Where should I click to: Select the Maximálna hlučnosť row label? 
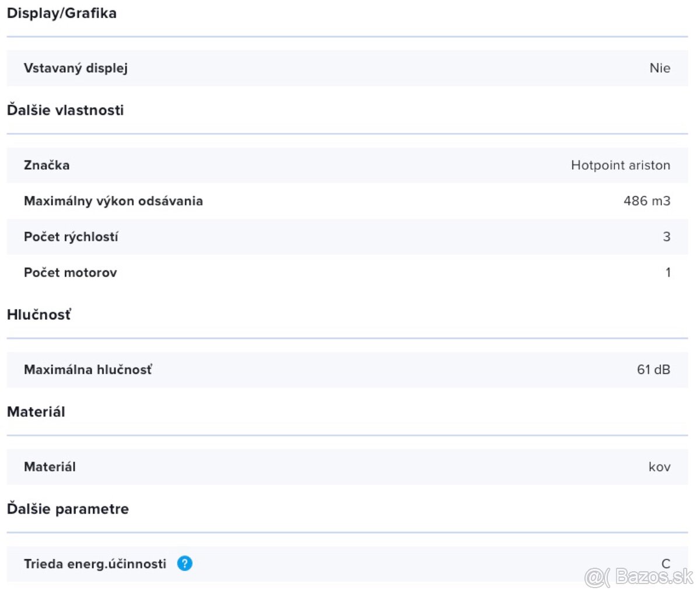click(87, 370)
